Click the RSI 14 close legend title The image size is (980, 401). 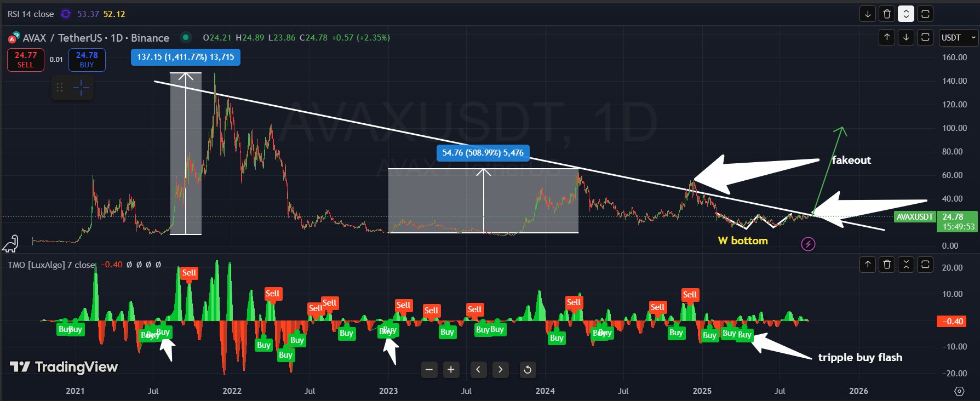click(31, 14)
